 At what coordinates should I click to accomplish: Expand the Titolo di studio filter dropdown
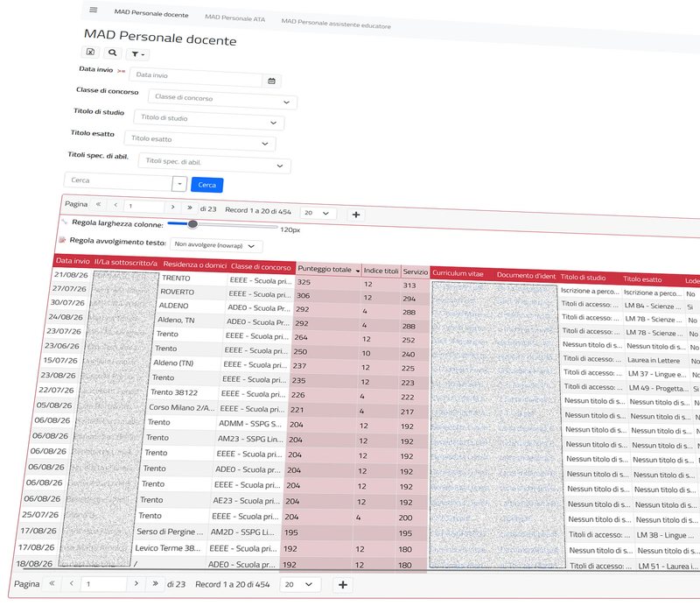[273, 123]
